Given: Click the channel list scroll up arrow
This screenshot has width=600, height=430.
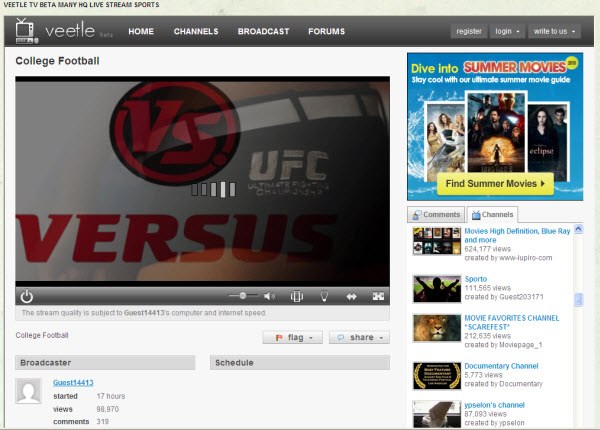Looking at the screenshot, I should click(x=578, y=229).
